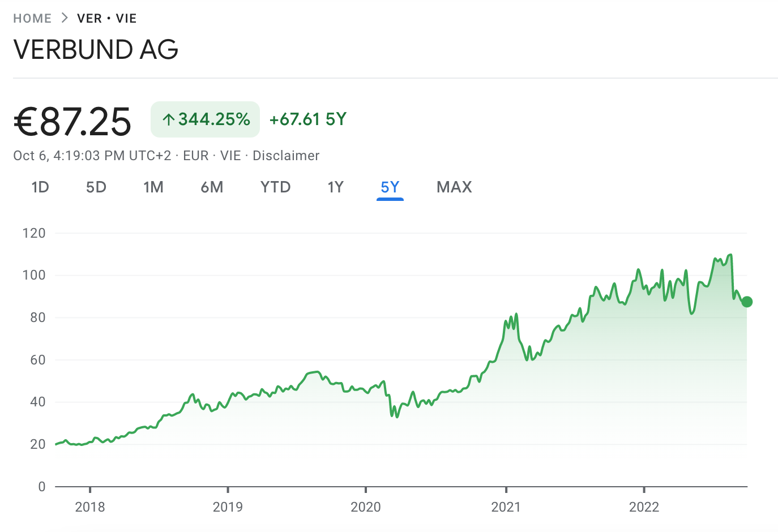Click the green upward arrow icon
The height and width of the screenshot is (532, 778).
(170, 119)
